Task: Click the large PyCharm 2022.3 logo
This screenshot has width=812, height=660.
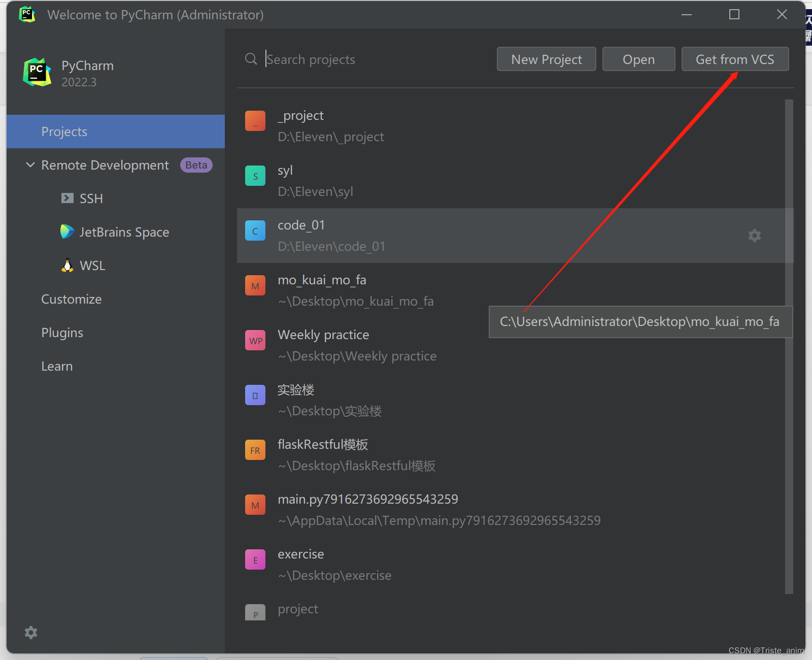Action: click(37, 73)
